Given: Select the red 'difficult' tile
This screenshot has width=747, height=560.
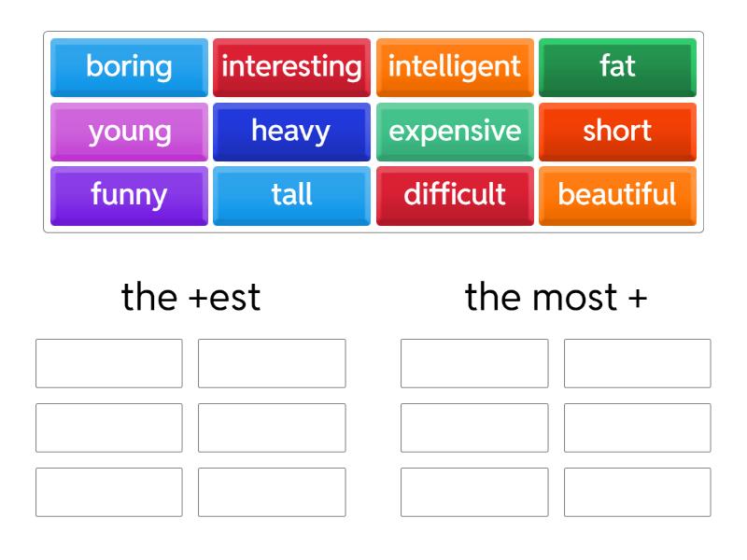Looking at the screenshot, I should [x=455, y=196].
